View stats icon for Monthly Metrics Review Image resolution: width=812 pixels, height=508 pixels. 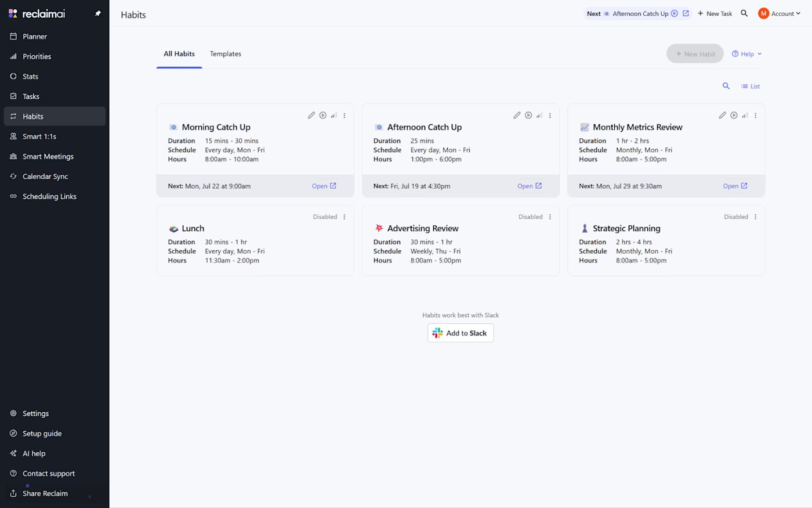tap(745, 116)
